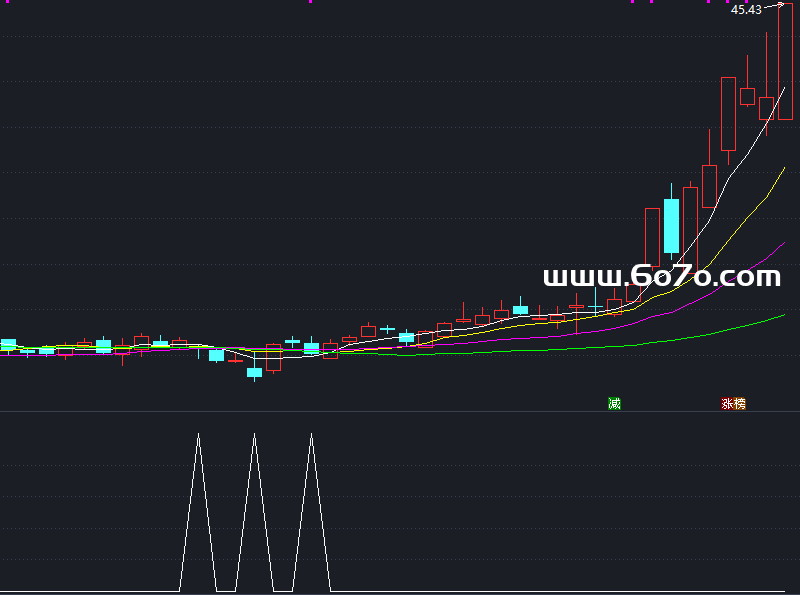
Task: Click the third indicator spike peak
Action: tap(312, 435)
